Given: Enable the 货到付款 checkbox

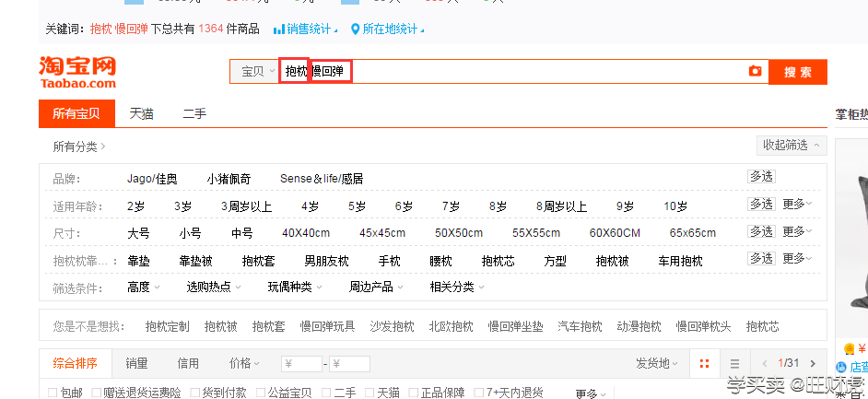Looking at the screenshot, I should coord(194,393).
